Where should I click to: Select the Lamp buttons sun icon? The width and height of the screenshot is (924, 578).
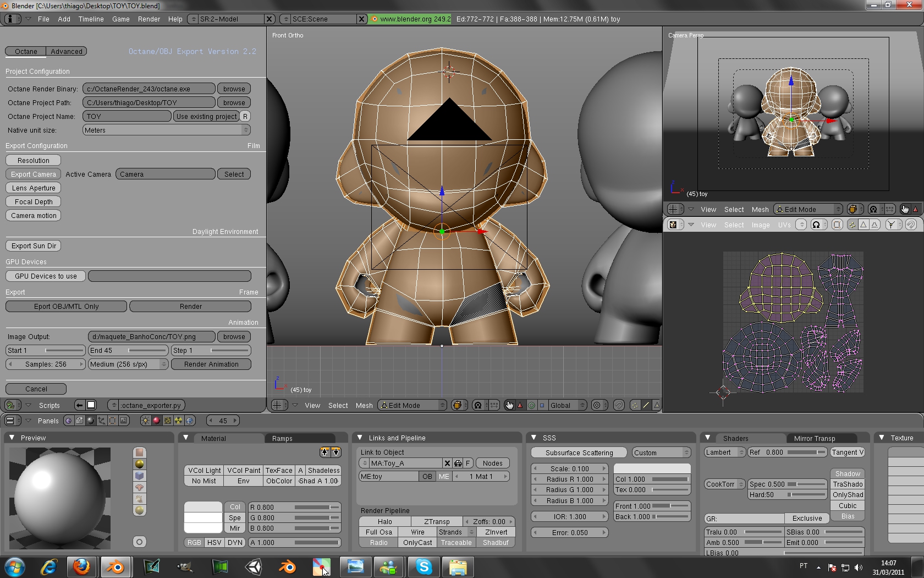(146, 421)
